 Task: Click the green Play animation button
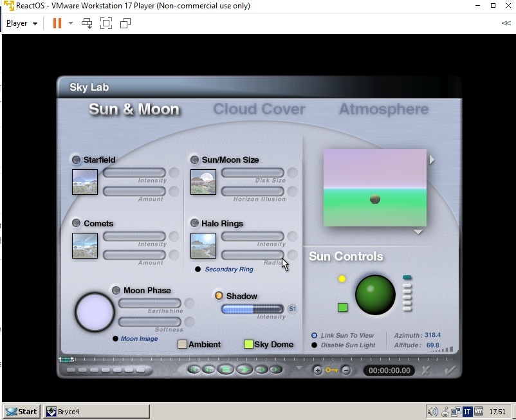245,370
